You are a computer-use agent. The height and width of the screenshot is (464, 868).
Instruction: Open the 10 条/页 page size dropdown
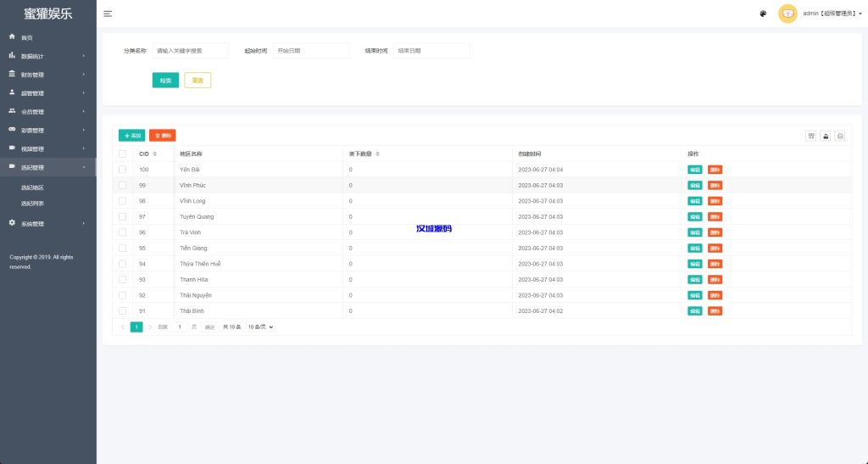point(260,327)
